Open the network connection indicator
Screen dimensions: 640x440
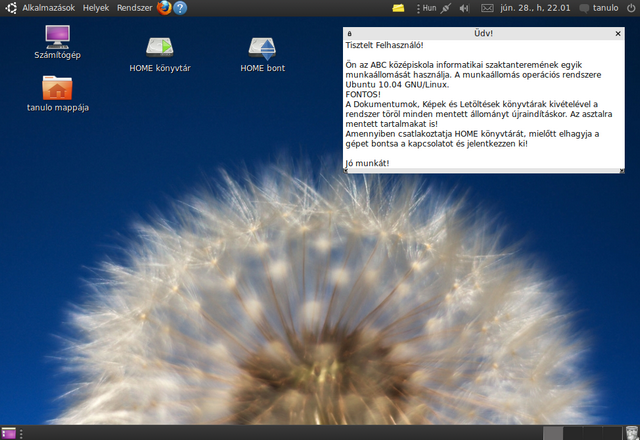coord(445,8)
